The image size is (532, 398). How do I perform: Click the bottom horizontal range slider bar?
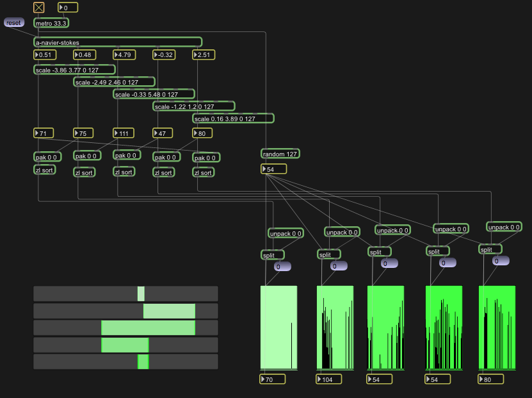pyautogui.click(x=125, y=361)
